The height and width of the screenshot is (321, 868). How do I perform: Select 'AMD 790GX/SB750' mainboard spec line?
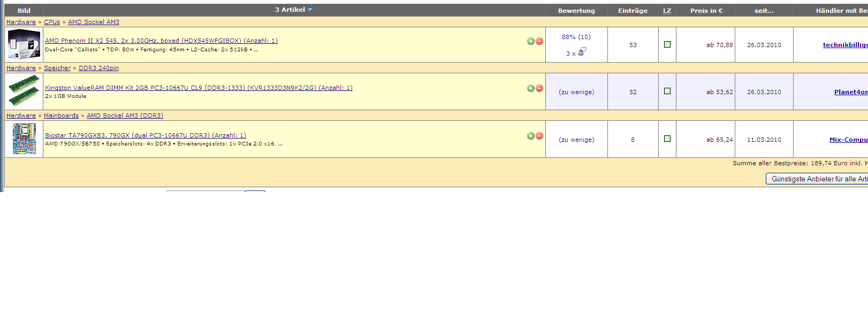coord(164,143)
